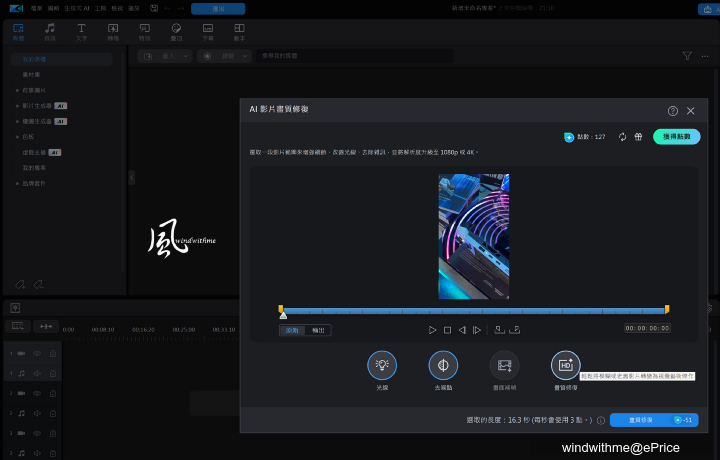
Task: Click the undo arrow in top bar
Action: (x=167, y=8)
